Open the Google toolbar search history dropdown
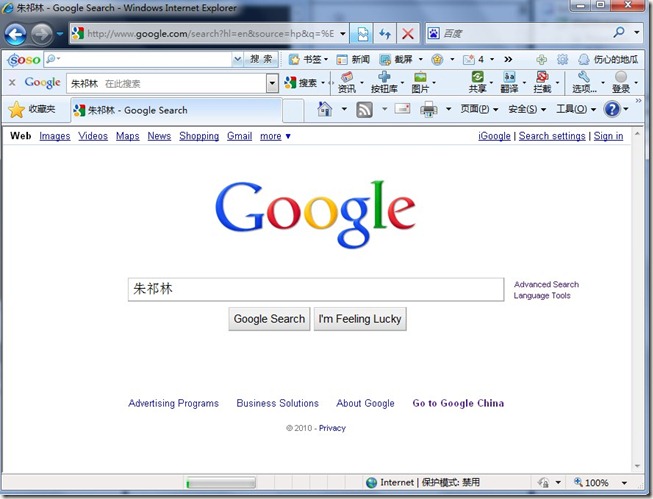653x499 pixels. click(272, 83)
